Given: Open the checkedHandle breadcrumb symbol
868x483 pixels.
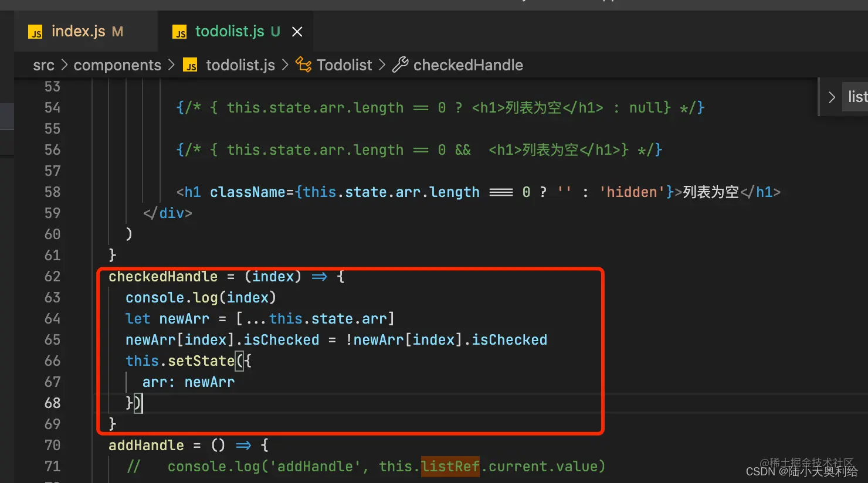Looking at the screenshot, I should tap(468, 65).
